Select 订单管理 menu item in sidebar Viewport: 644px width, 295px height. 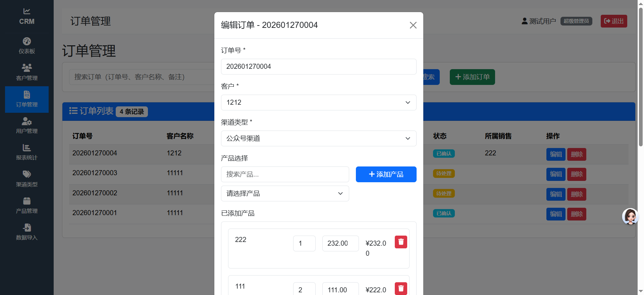click(x=27, y=99)
